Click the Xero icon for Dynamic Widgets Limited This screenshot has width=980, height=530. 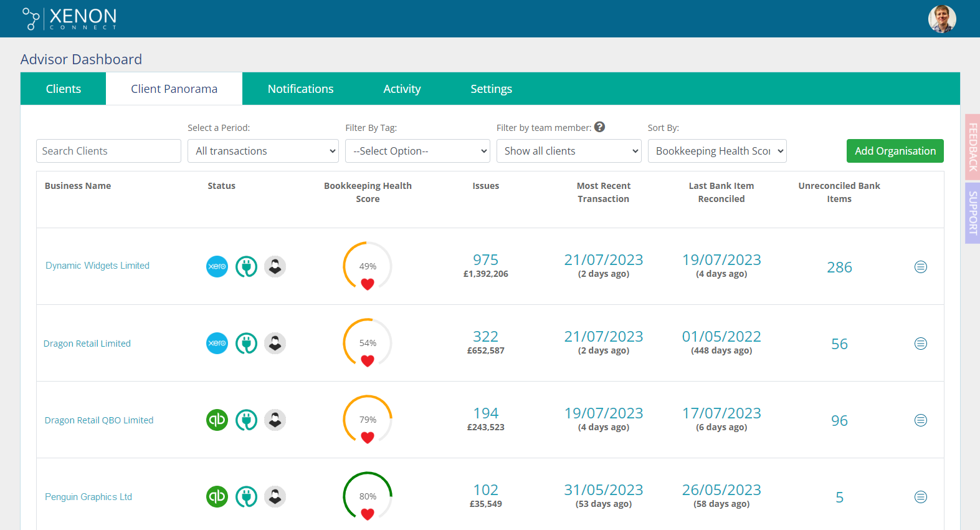pyautogui.click(x=217, y=267)
